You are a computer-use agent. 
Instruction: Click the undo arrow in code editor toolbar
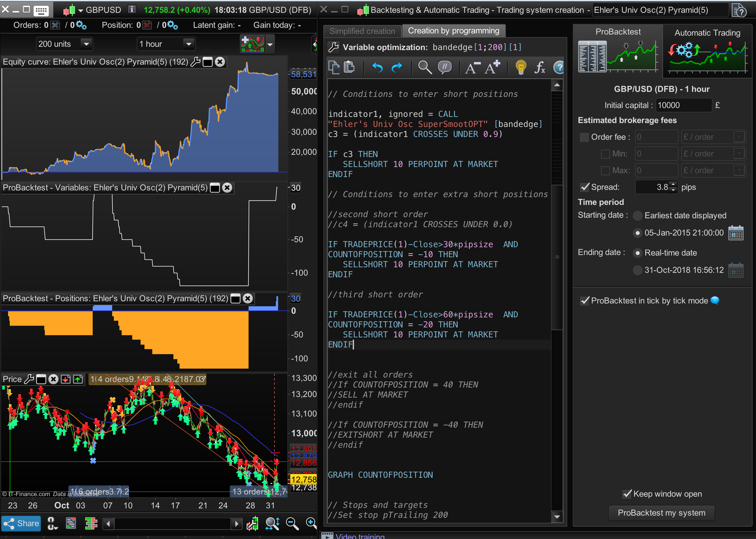(377, 68)
